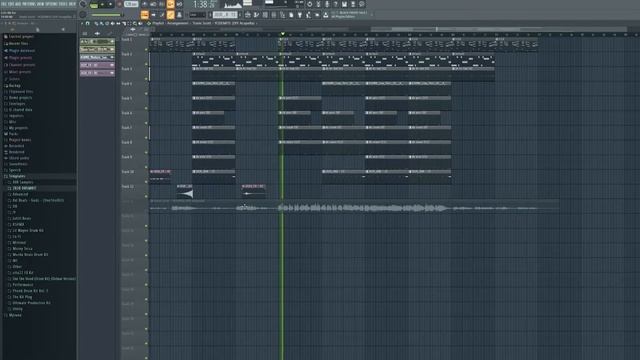
Task: Select the '2020 DRUMKIT' folder row
Action: click(24, 188)
